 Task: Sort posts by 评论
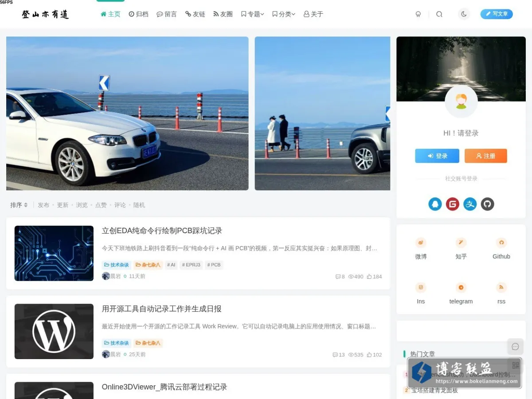[x=120, y=205]
